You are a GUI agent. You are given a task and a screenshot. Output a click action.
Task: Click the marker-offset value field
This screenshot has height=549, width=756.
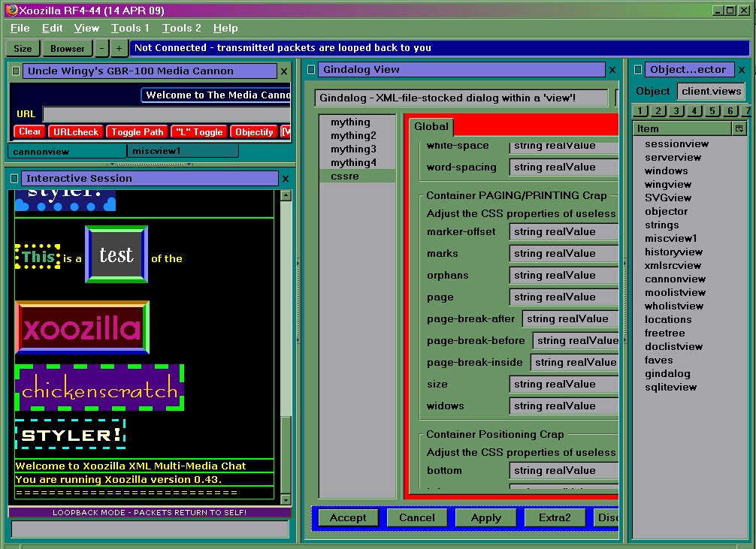tap(564, 232)
